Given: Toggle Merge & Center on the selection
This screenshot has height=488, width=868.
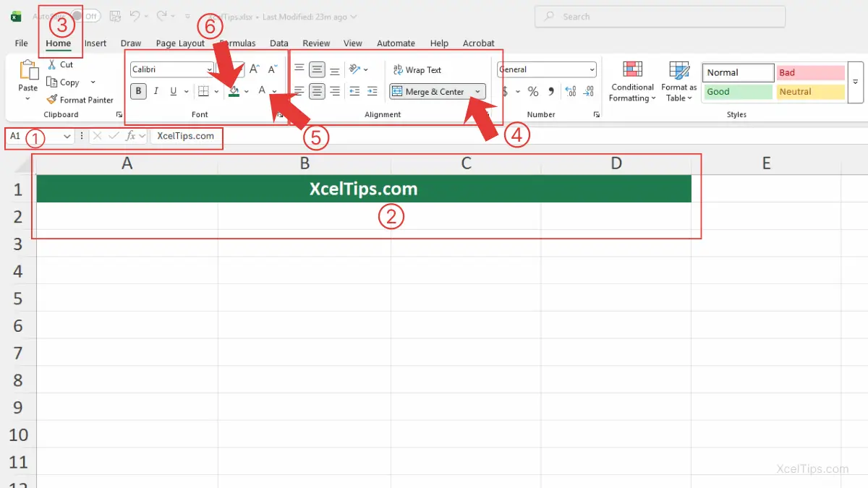Looking at the screenshot, I should click(x=432, y=91).
